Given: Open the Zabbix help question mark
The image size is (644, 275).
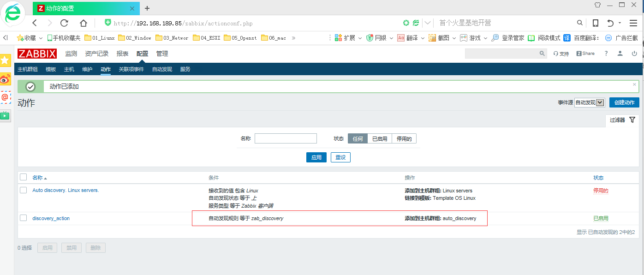Looking at the screenshot, I should pyautogui.click(x=606, y=54).
